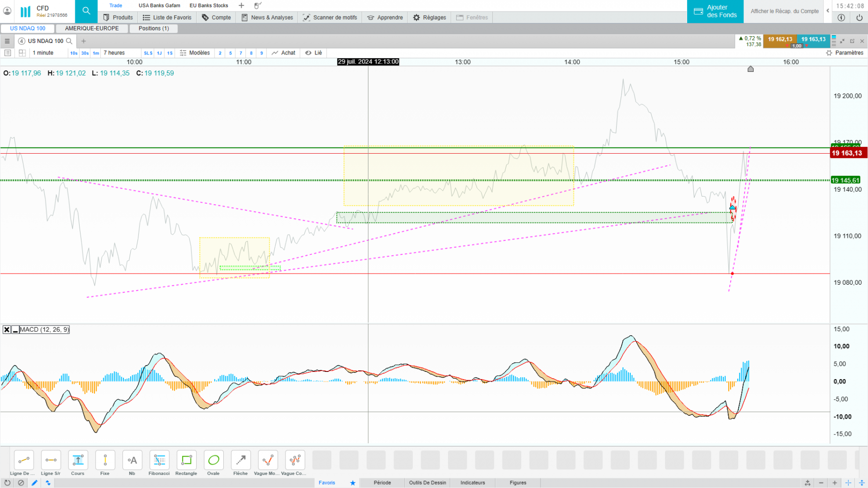Remove MACD indicator with X box
Viewport: 868px width, 488px height.
(x=7, y=330)
